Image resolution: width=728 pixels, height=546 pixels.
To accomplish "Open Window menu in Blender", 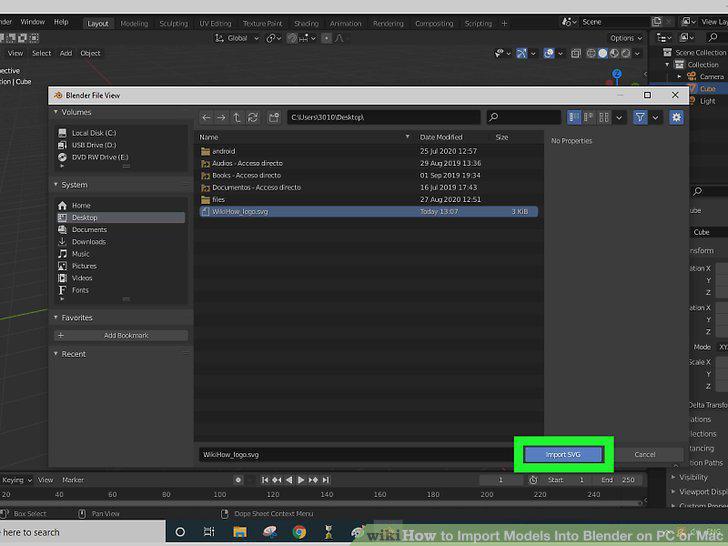I will tap(32, 22).
